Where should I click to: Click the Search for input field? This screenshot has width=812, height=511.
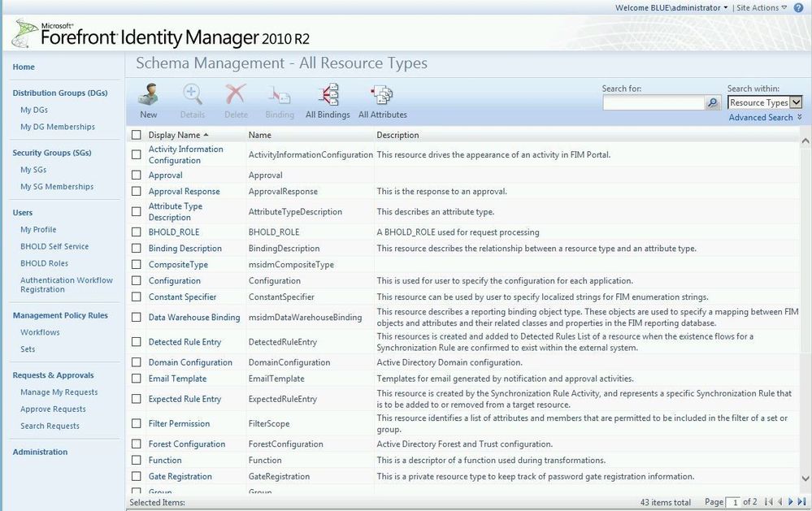(654, 102)
